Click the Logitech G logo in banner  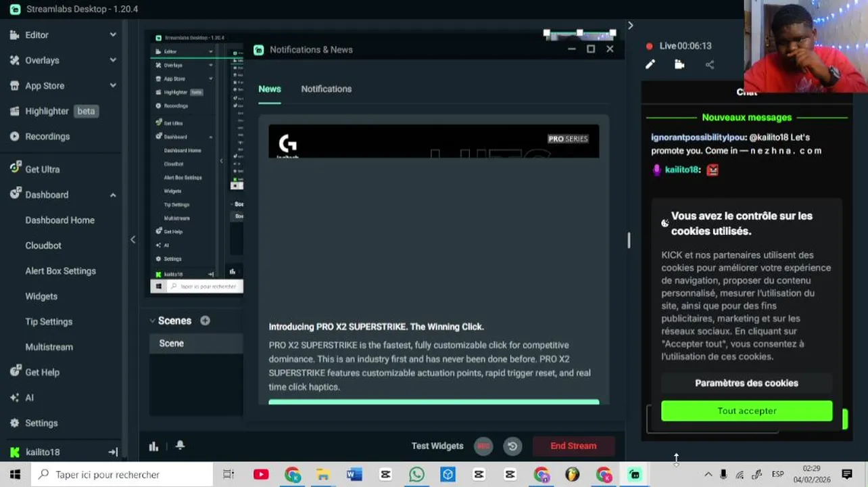[287, 144]
